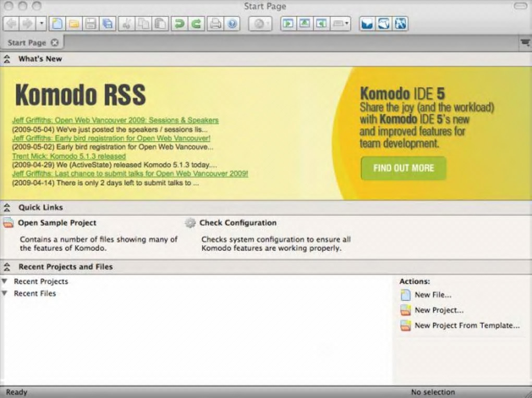Click the Recent Projects label

(41, 281)
